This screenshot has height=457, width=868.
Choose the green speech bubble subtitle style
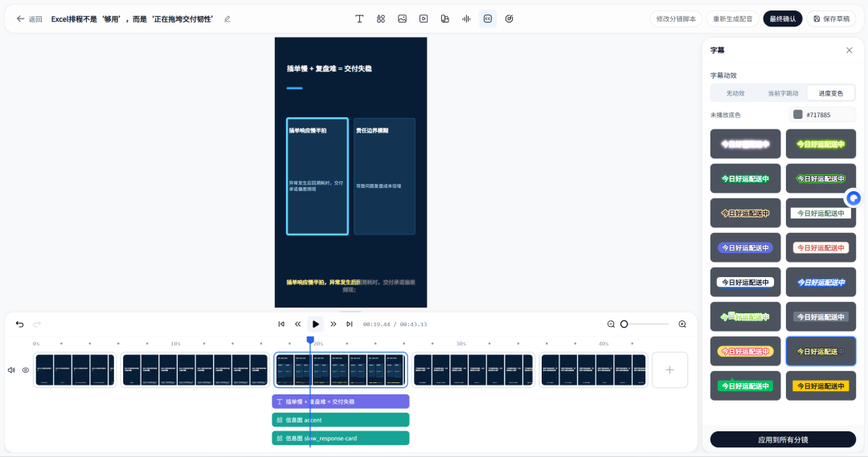pyautogui.click(x=745, y=386)
